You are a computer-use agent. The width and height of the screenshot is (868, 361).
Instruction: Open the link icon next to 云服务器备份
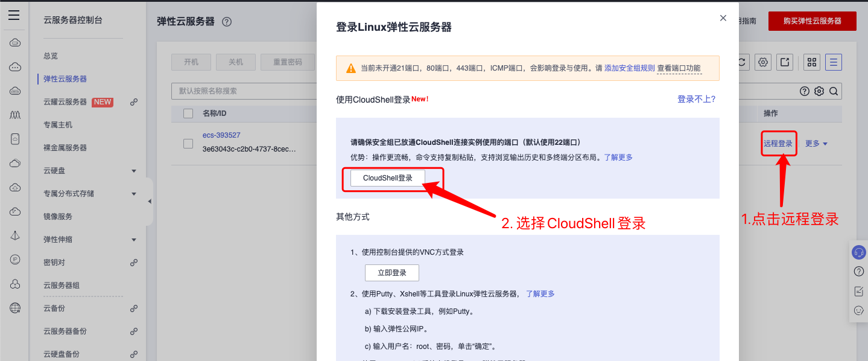pyautogui.click(x=134, y=331)
